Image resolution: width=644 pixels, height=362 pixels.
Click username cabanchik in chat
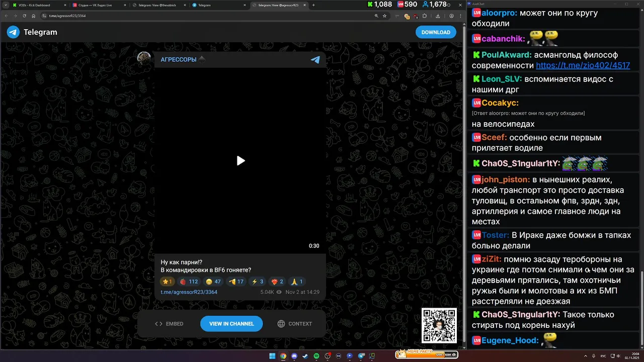[503, 38]
